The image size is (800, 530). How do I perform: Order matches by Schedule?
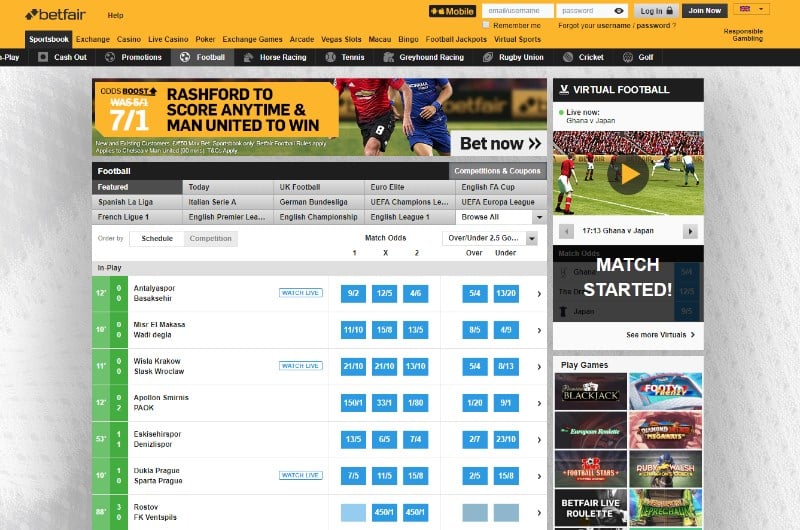tap(157, 238)
